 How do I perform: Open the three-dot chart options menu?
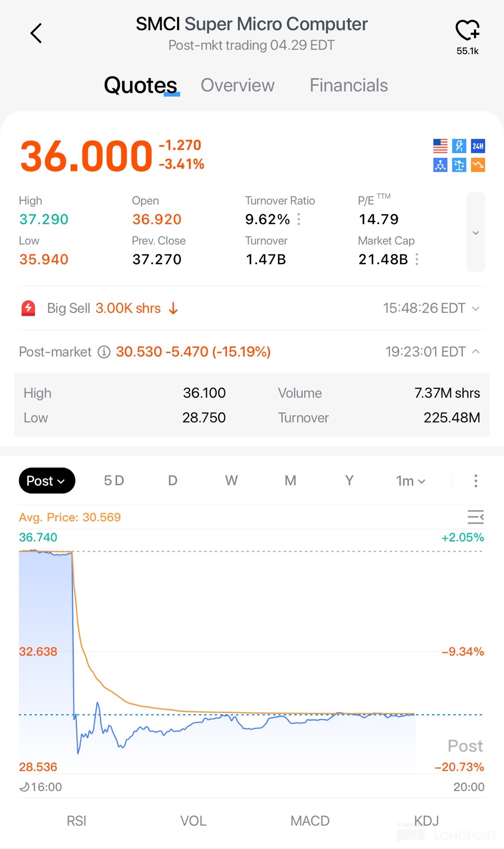[476, 481]
